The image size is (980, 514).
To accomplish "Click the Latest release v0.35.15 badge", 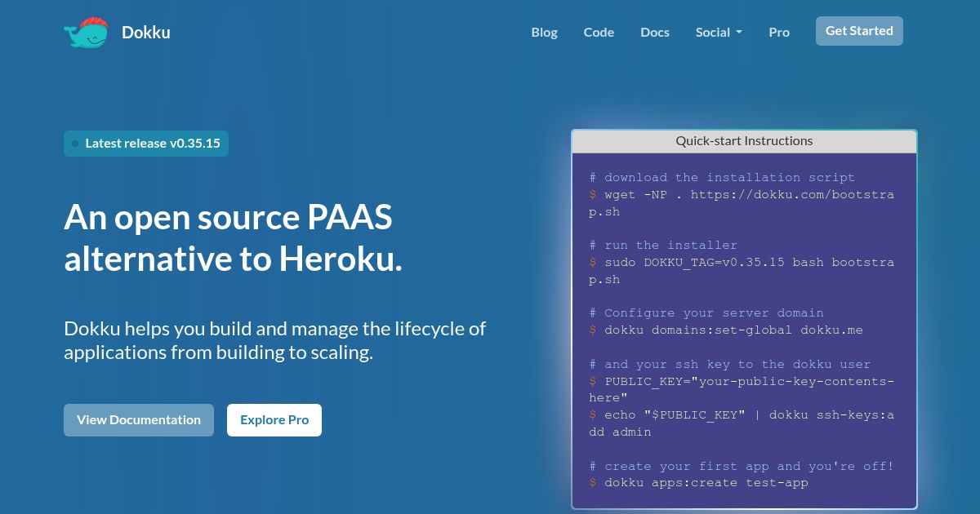I will pos(146,143).
